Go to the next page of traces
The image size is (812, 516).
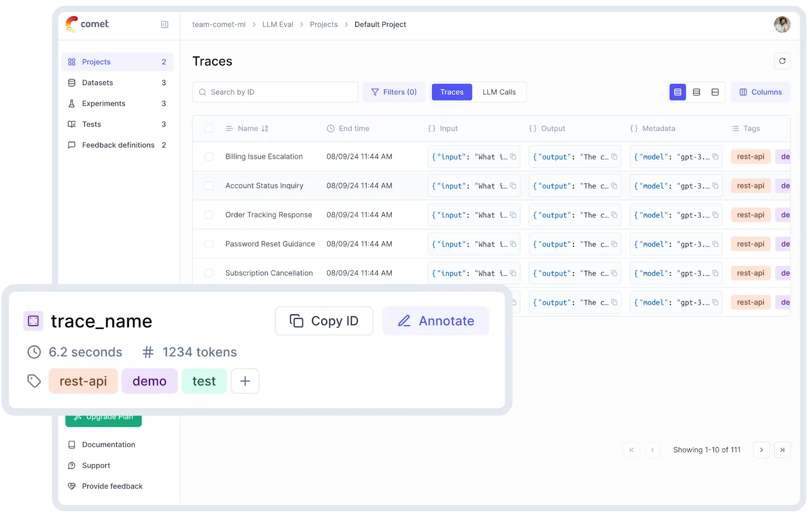point(761,449)
